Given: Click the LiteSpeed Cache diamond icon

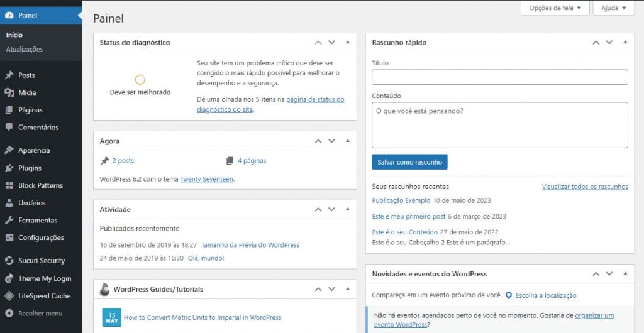Looking at the screenshot, I should point(9,296).
